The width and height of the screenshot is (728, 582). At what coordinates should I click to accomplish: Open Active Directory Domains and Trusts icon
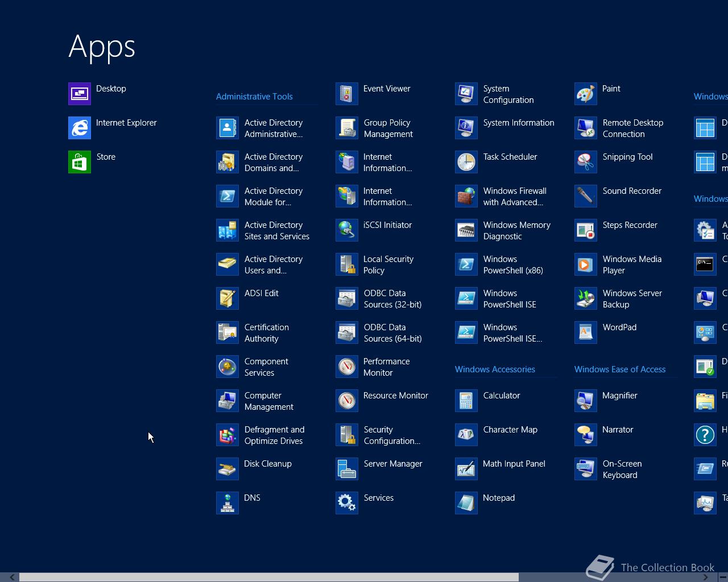[227, 162]
